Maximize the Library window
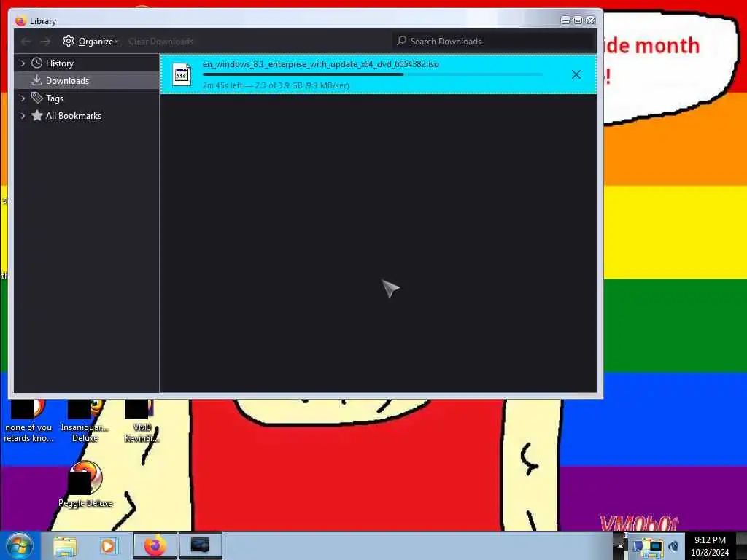 tap(578, 20)
